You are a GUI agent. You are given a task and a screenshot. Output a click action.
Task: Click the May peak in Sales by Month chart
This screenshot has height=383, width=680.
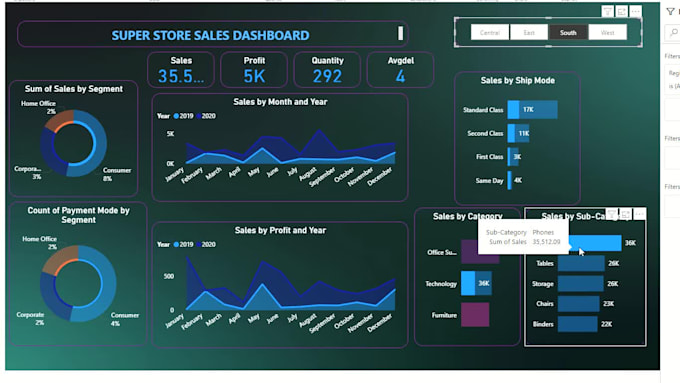point(262,149)
